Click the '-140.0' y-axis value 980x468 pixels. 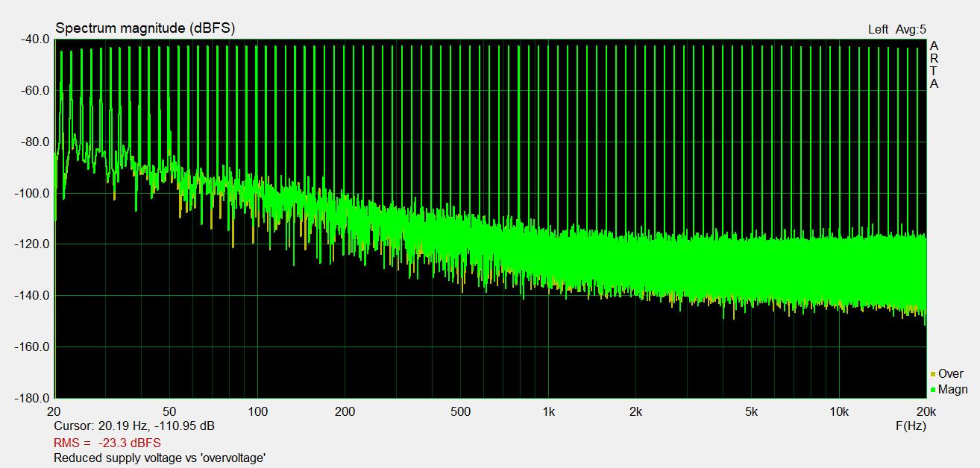[32, 296]
